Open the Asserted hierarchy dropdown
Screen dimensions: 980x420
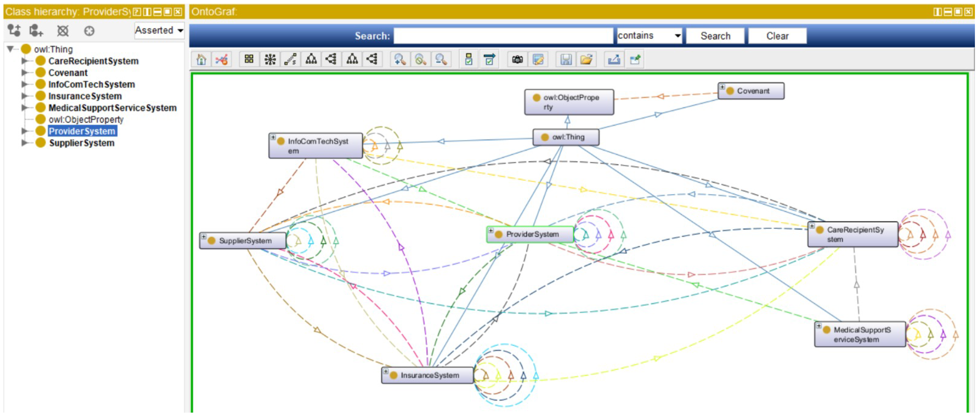click(x=159, y=30)
